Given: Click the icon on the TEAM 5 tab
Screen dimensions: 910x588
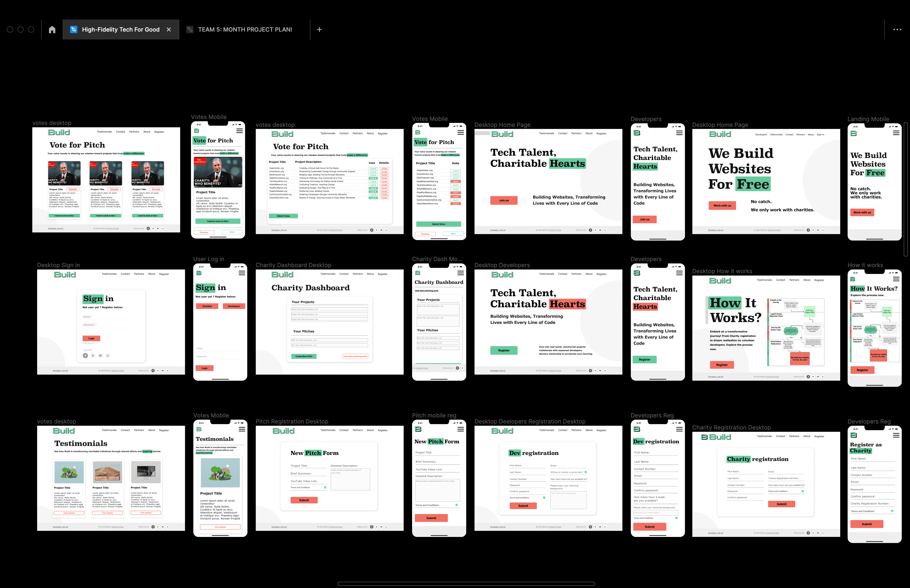Looking at the screenshot, I should pyautogui.click(x=190, y=29).
